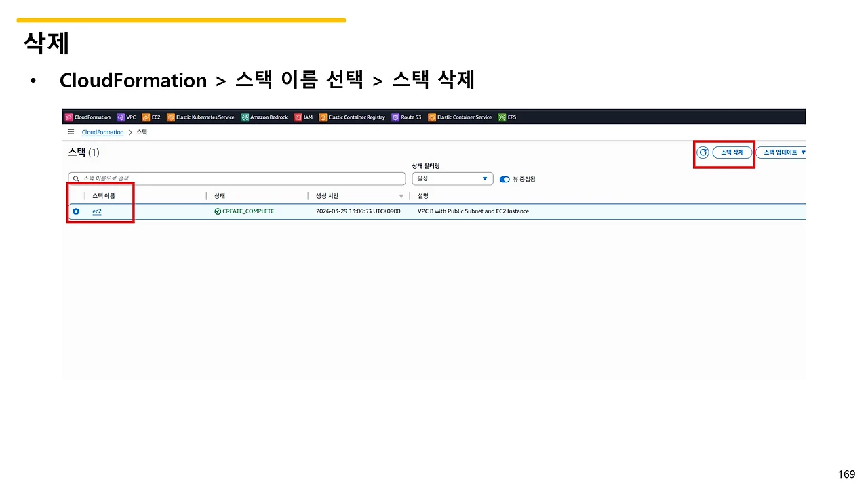The height and width of the screenshot is (488, 868).
Task: Open the 스택 업데이트 dropdown
Action: (781, 152)
